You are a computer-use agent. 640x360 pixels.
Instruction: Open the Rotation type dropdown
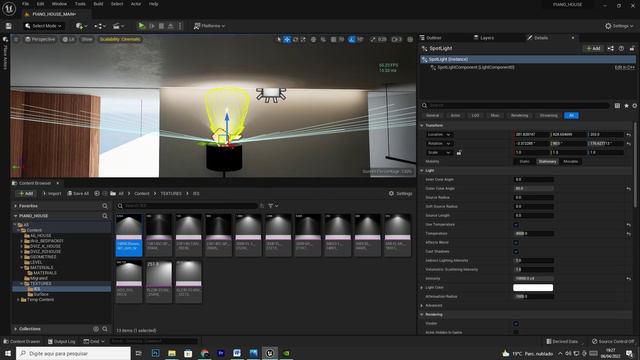tap(439, 143)
